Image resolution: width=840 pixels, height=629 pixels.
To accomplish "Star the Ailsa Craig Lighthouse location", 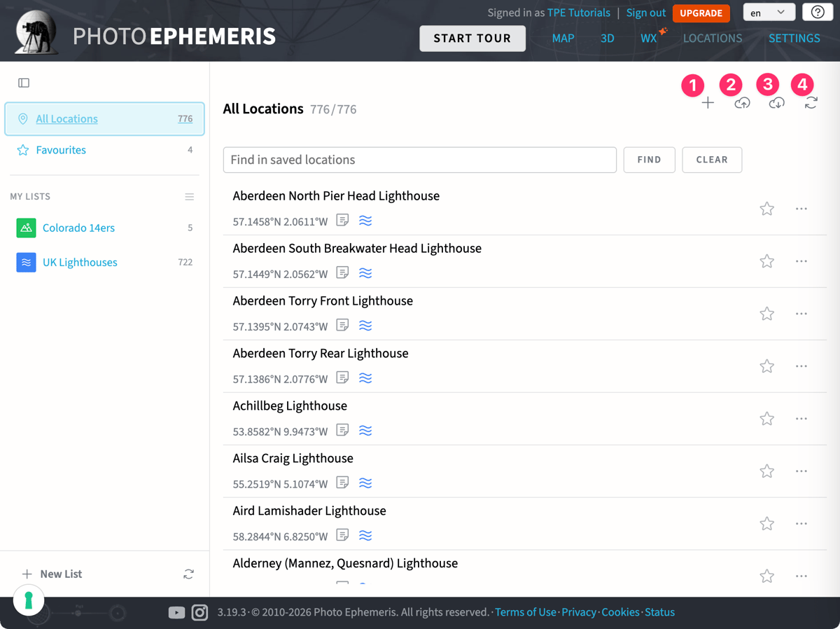I will (767, 471).
